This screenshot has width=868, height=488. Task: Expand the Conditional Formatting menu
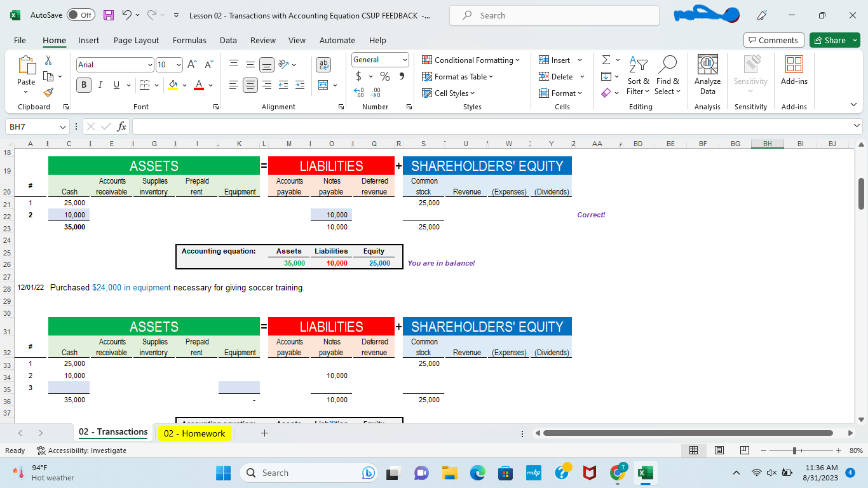point(471,60)
